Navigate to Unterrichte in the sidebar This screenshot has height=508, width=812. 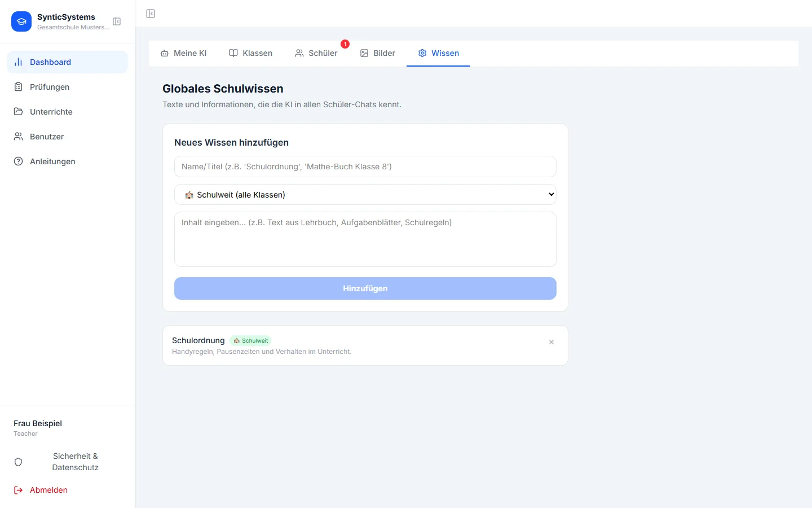pyautogui.click(x=68, y=112)
